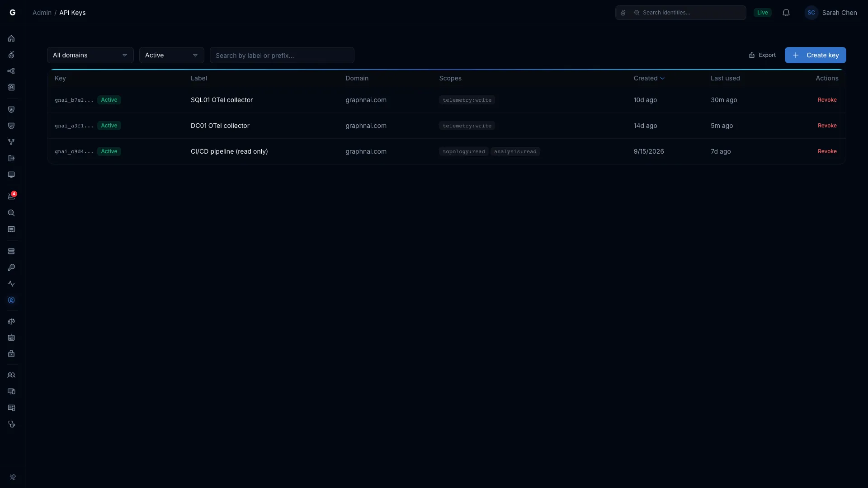The image size is (868, 488).
Task: Click key prefix gnai_a3f1...
Action: [x=74, y=126]
